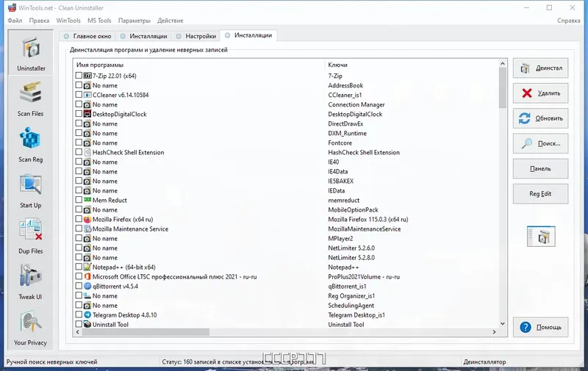Check the DesktopDigitalClock checkbox

(79, 114)
